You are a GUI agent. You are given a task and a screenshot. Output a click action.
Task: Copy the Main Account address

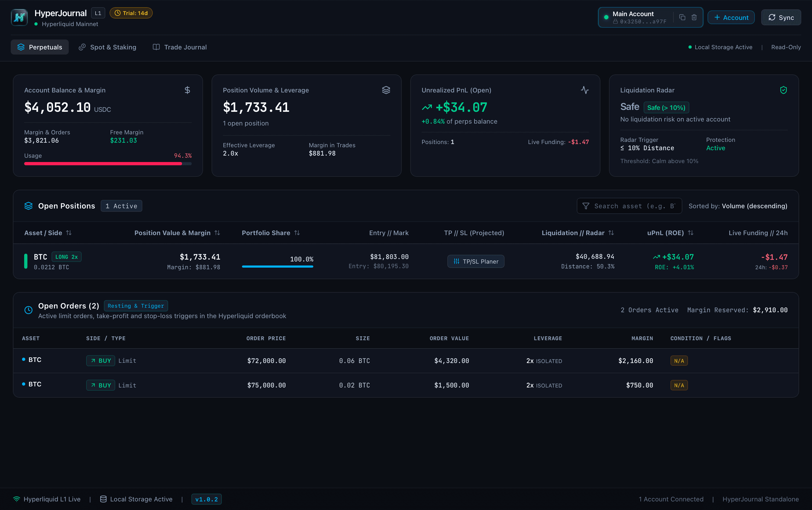[682, 17]
